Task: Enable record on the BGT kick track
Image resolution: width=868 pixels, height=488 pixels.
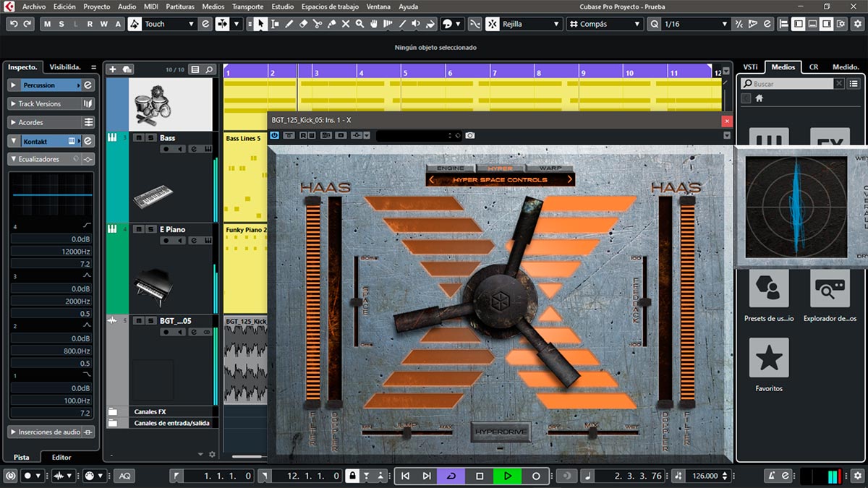Action: (x=167, y=332)
